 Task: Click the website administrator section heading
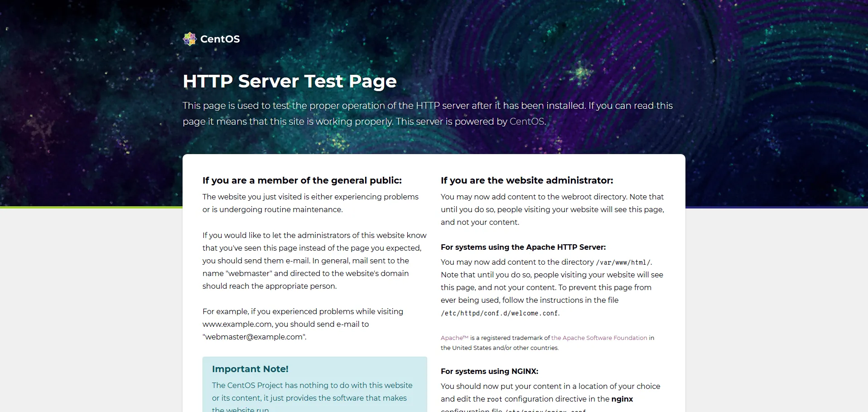526,180
